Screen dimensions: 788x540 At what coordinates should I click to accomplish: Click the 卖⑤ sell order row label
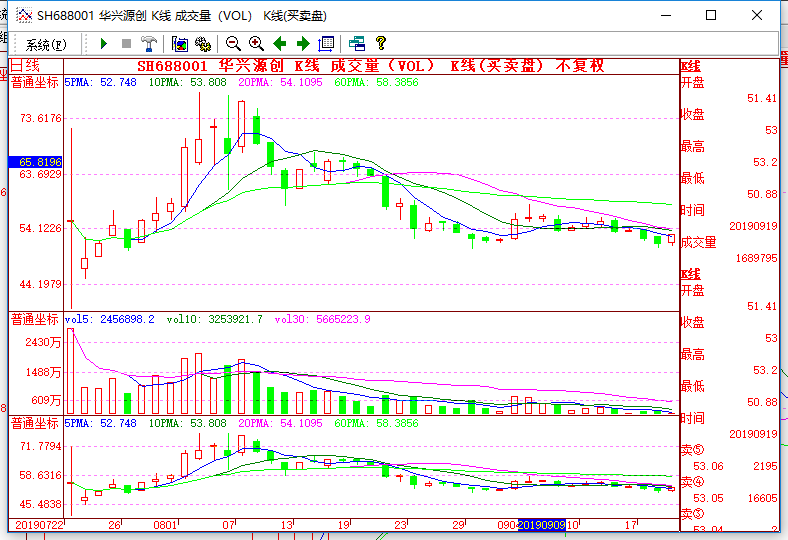pos(693,450)
